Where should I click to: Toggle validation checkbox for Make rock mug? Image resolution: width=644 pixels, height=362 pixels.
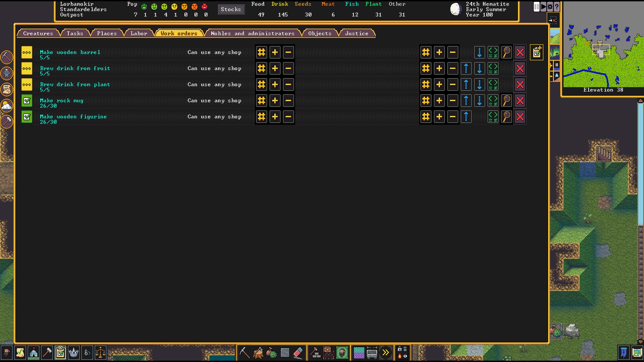[27, 101]
